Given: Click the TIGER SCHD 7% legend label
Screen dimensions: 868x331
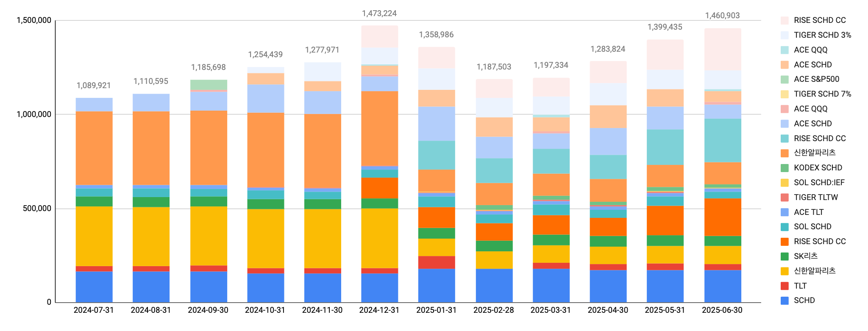Looking at the screenshot, I should point(822,94).
